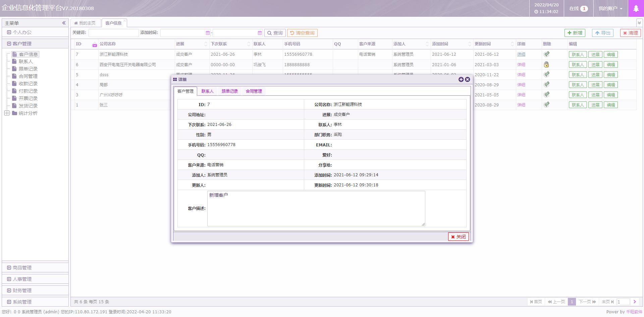This screenshot has height=317, width=644.
Task: Expand 商品管理 menu section
Action: tap(35, 268)
